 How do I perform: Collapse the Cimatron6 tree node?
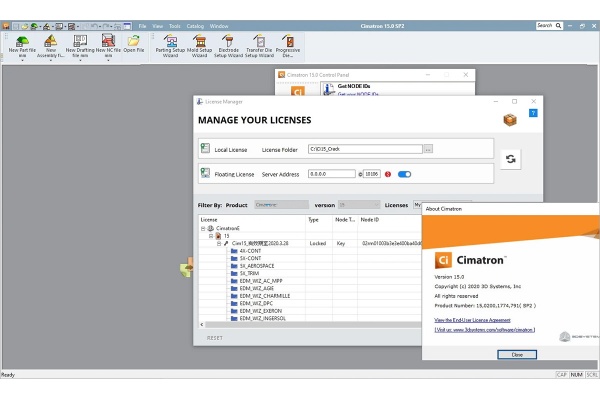pyautogui.click(x=203, y=229)
